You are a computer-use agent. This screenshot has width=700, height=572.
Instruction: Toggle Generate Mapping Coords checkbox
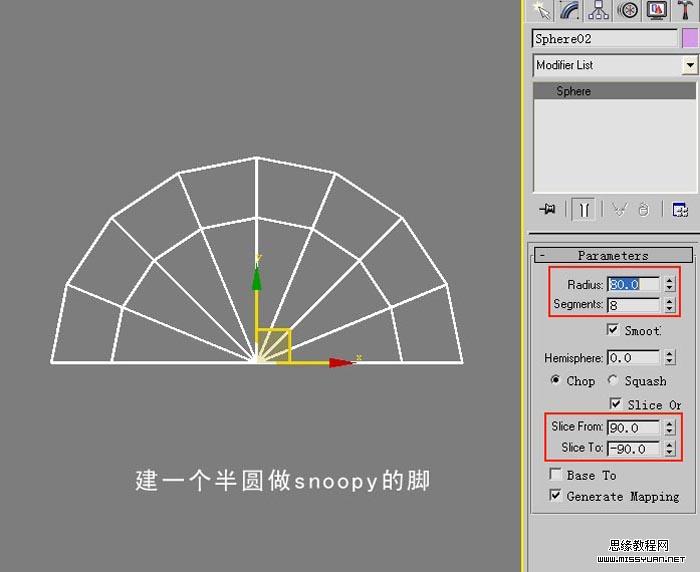(x=555, y=495)
